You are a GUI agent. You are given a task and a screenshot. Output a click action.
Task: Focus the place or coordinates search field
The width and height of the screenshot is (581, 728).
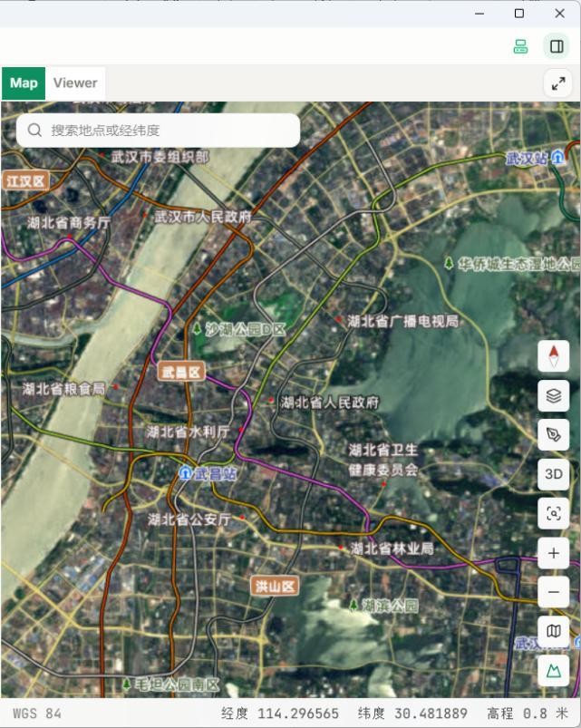coord(159,131)
